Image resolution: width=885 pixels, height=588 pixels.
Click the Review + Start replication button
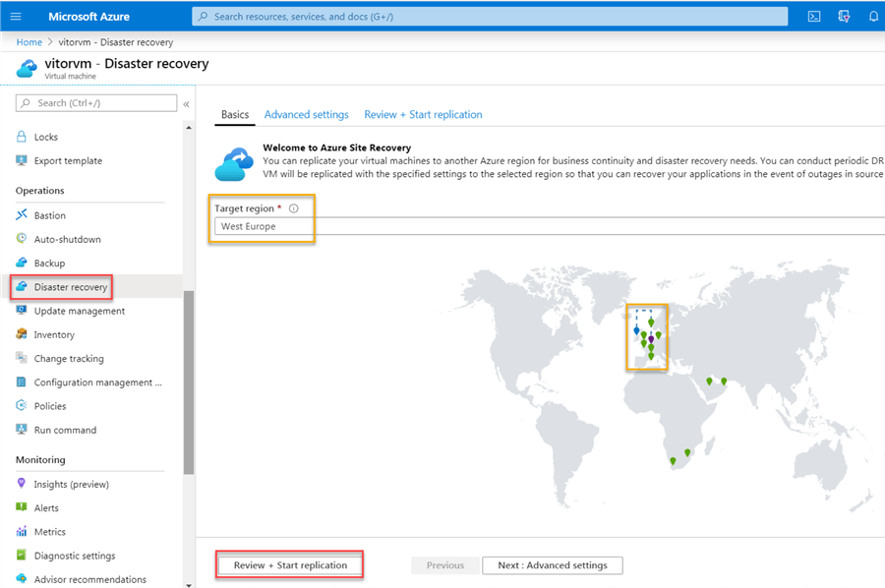290,565
